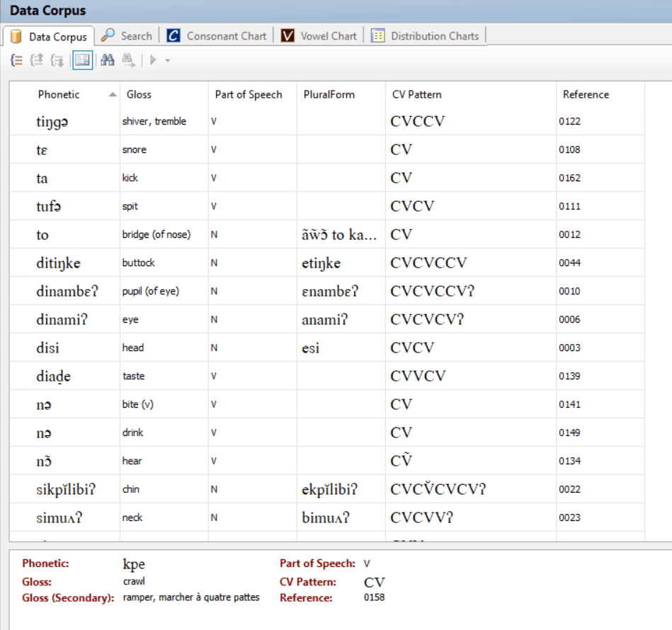672x630 pixels.
Task: Sort records descending with the down-arrow sort icon
Action: [x=57, y=60]
